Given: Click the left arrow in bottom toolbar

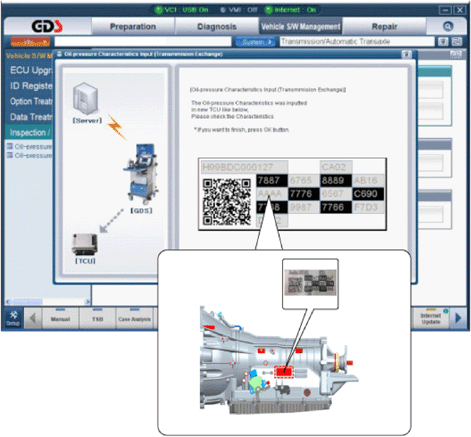Looking at the screenshot, I should click(33, 318).
